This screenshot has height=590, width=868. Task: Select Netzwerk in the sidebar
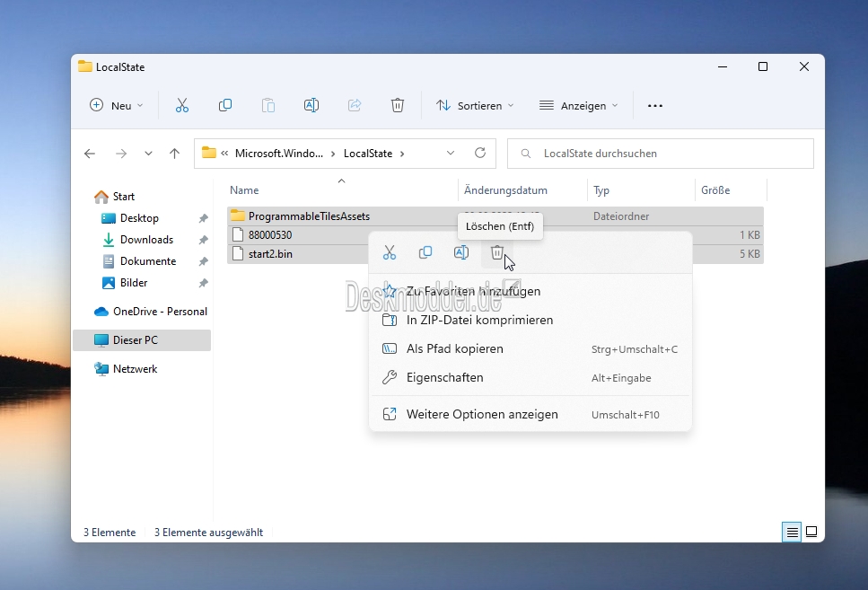click(x=135, y=369)
